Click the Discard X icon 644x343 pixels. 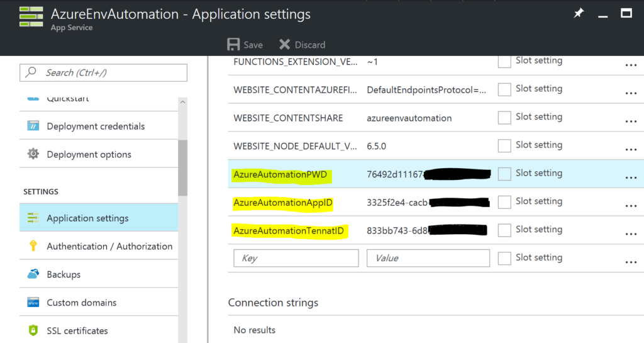click(285, 45)
